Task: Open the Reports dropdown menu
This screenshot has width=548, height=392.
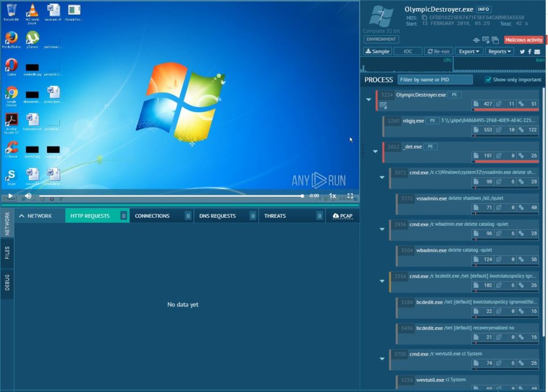Action: coord(500,51)
